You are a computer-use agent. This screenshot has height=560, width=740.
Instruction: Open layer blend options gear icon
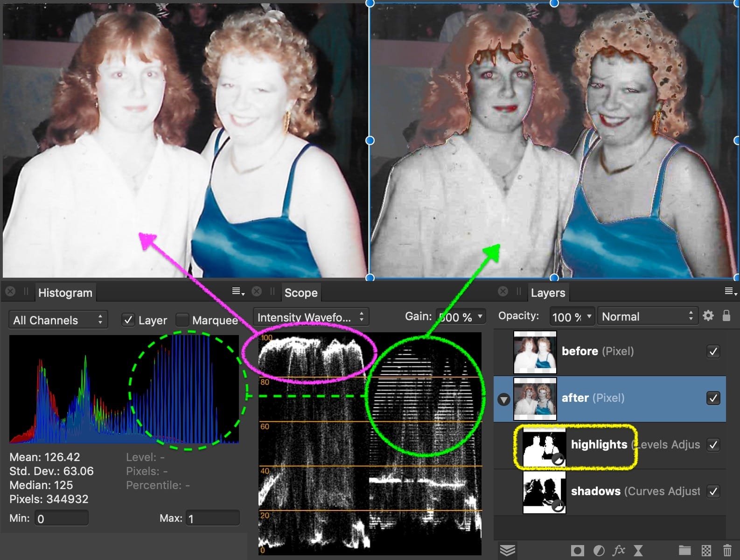point(708,316)
